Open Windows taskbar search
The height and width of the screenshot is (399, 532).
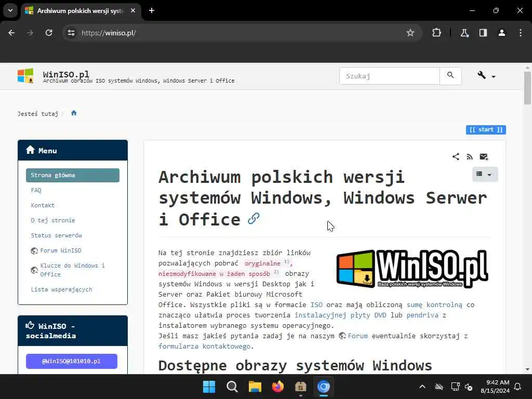(x=232, y=387)
